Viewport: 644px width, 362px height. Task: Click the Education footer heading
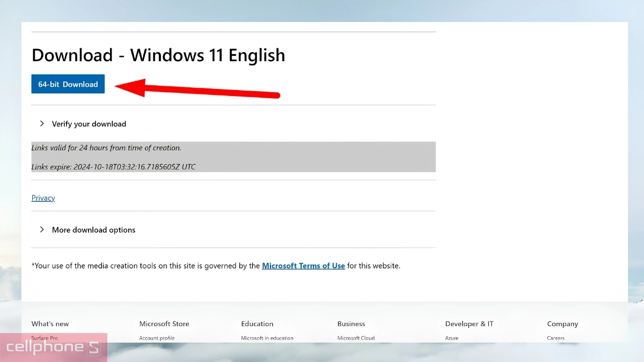pos(257,324)
